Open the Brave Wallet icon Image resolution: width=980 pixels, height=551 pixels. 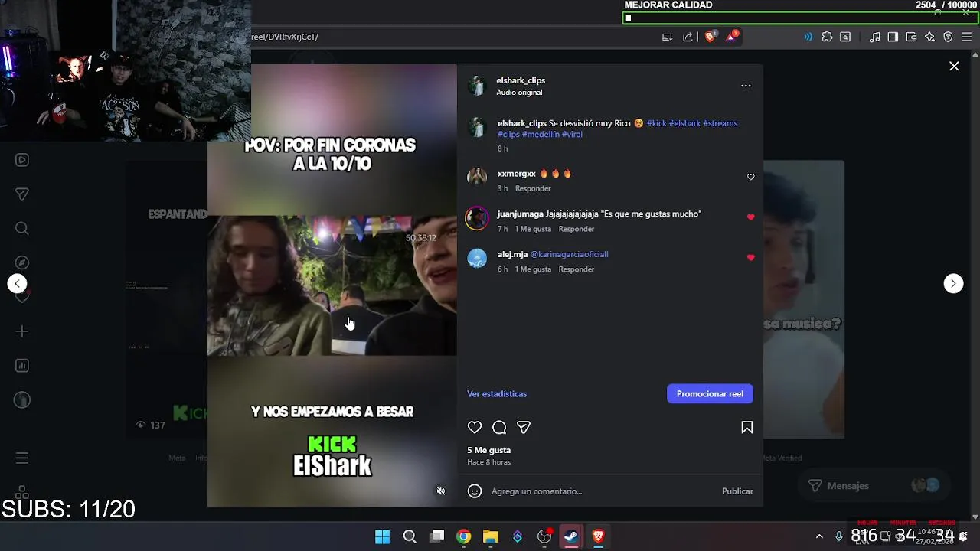click(x=911, y=37)
